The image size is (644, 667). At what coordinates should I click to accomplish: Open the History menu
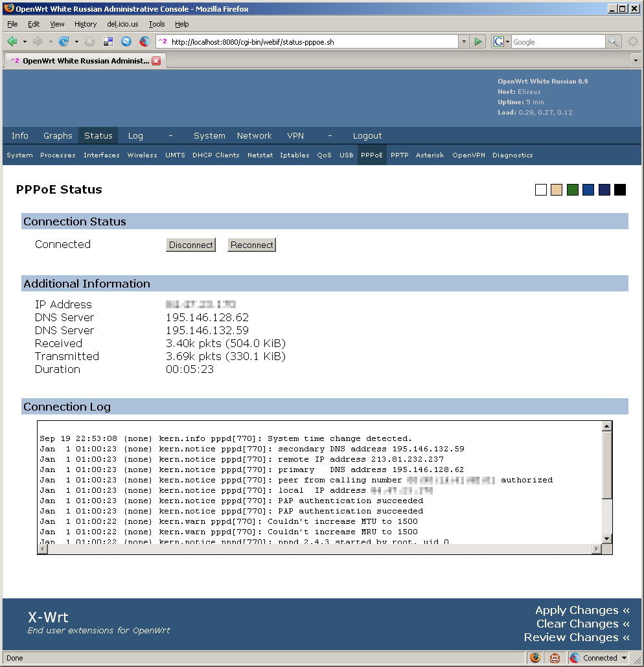(86, 24)
